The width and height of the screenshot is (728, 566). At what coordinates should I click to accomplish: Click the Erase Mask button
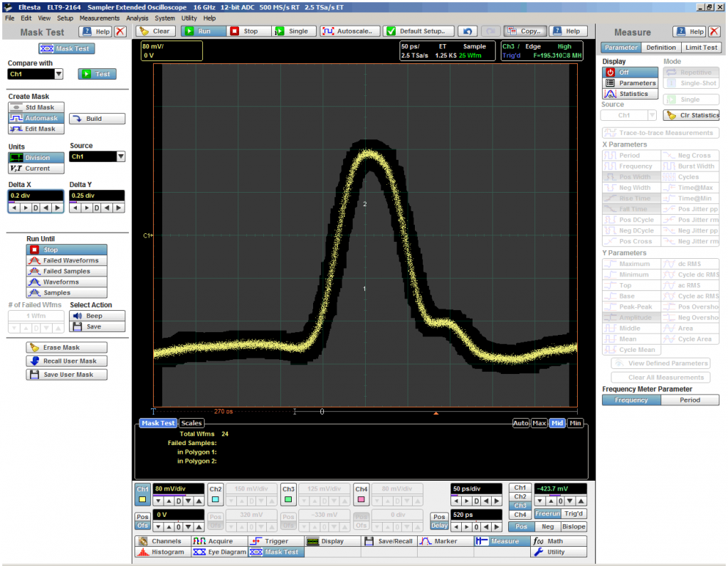66,348
